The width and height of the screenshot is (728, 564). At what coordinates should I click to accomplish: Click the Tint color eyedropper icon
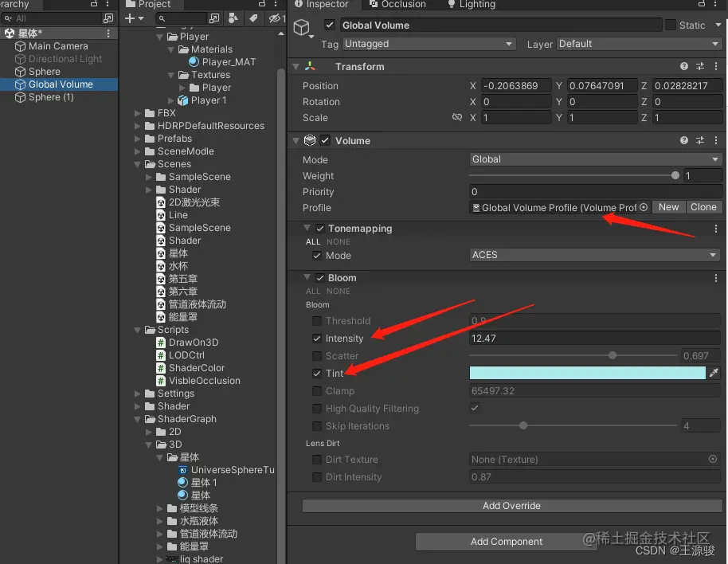tap(714, 373)
